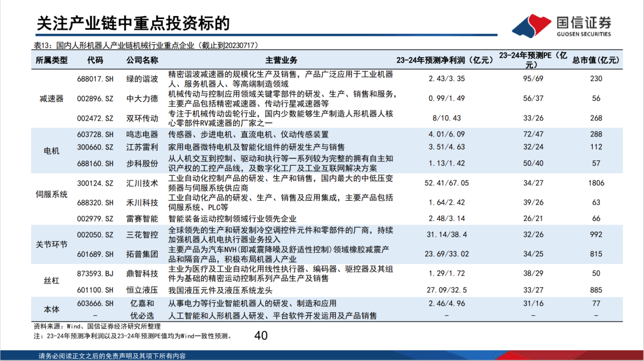Click the 丝杠 category cell
Image resolution: width=644 pixels, height=361 pixels.
pyautogui.click(x=51, y=281)
